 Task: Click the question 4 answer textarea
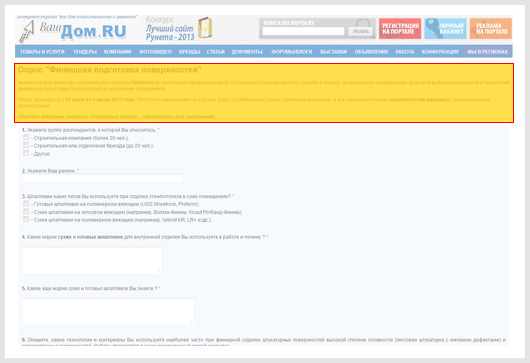[92, 260]
